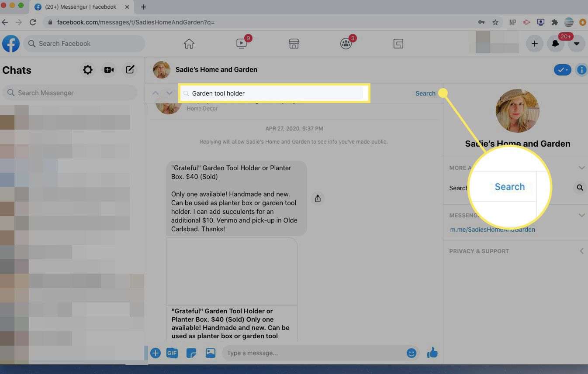Image resolution: width=588 pixels, height=374 pixels.
Task: Open a new browser tab
Action: coord(144,7)
